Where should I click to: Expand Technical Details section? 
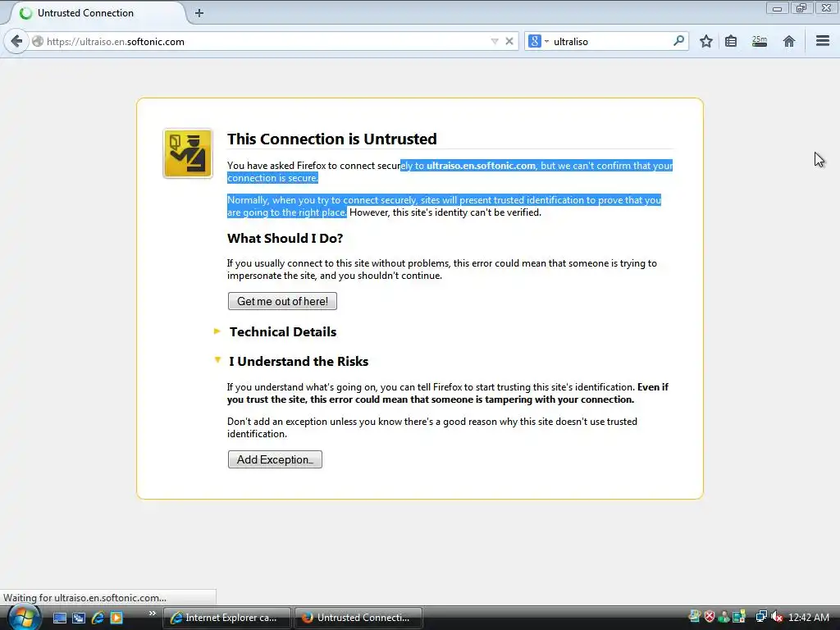[276, 331]
